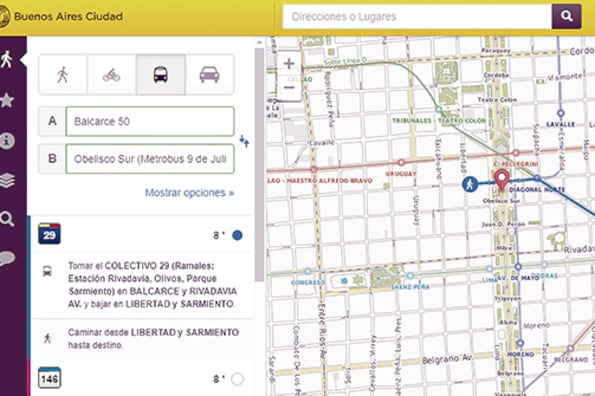
Task: Click the Congreso subway station marker
Action: [x=308, y=271]
